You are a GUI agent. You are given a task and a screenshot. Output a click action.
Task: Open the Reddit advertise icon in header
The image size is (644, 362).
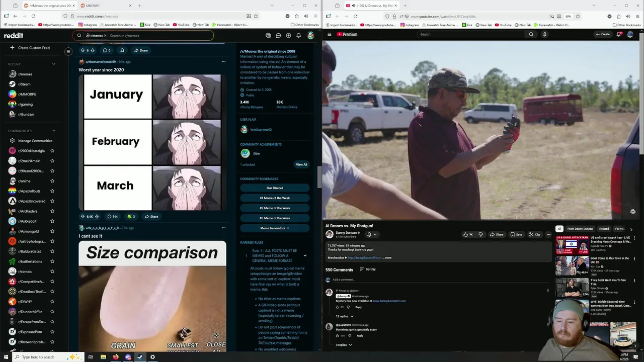pos(268,36)
